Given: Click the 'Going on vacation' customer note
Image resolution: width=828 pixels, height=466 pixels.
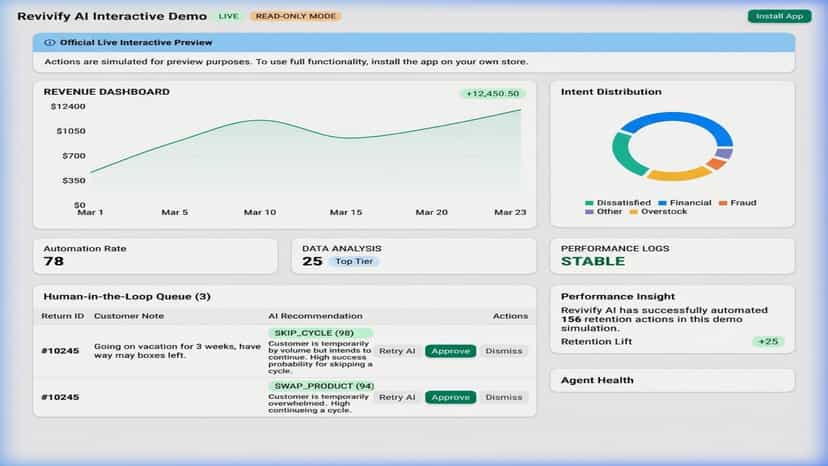Looking at the screenshot, I should pyautogui.click(x=177, y=351).
